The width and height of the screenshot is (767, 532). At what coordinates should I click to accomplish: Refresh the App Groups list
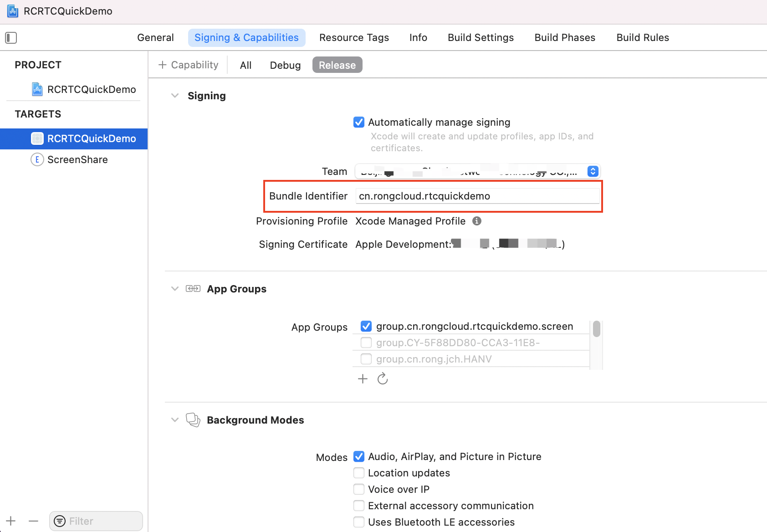pos(383,379)
